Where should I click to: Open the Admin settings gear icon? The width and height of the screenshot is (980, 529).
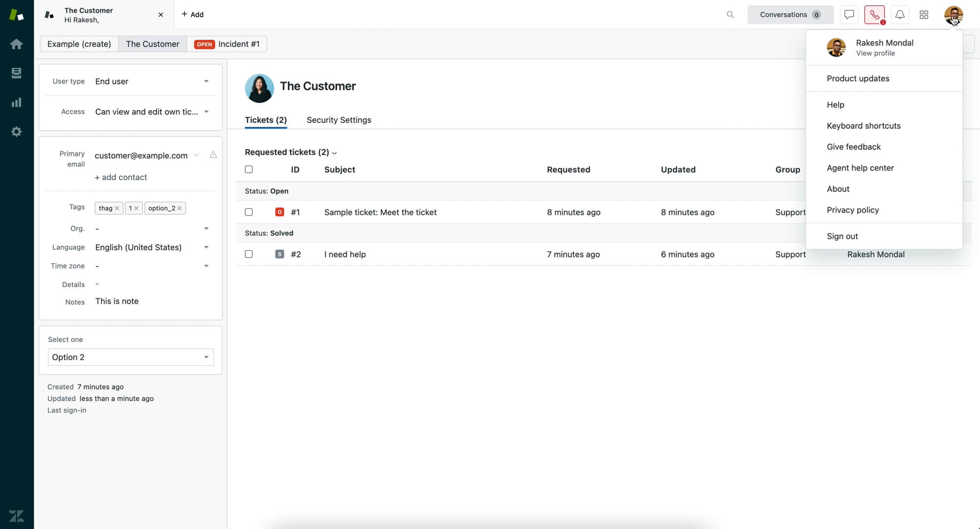17,131
